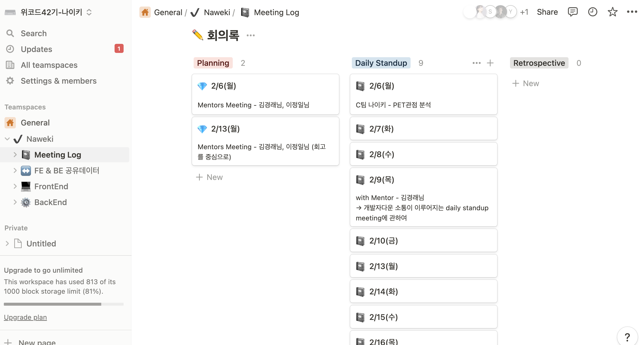Expand the BackEnd page chevron
This screenshot has height=345, width=644.
click(x=15, y=202)
